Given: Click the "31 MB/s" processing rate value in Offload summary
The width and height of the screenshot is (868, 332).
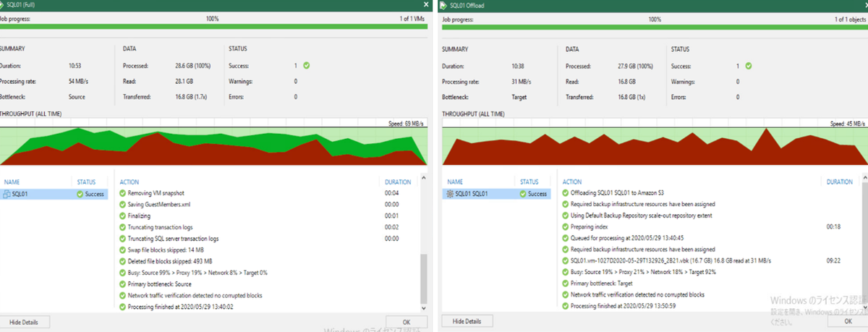Looking at the screenshot, I should [521, 81].
